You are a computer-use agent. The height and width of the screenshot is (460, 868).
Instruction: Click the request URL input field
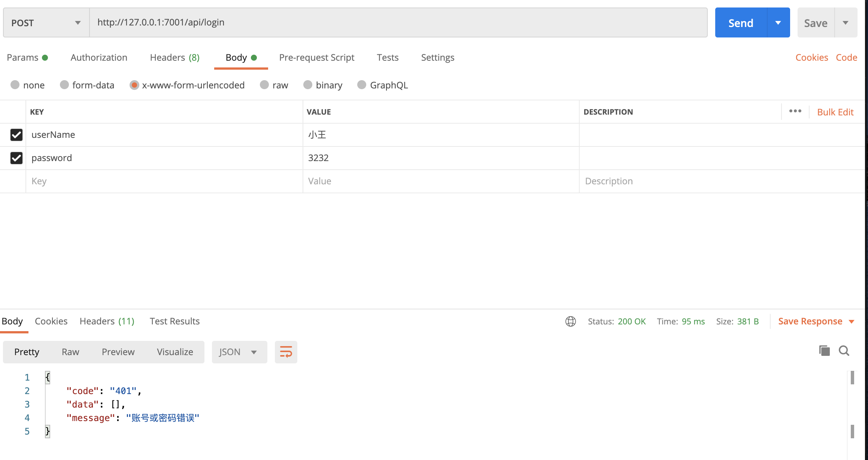pyautogui.click(x=398, y=22)
